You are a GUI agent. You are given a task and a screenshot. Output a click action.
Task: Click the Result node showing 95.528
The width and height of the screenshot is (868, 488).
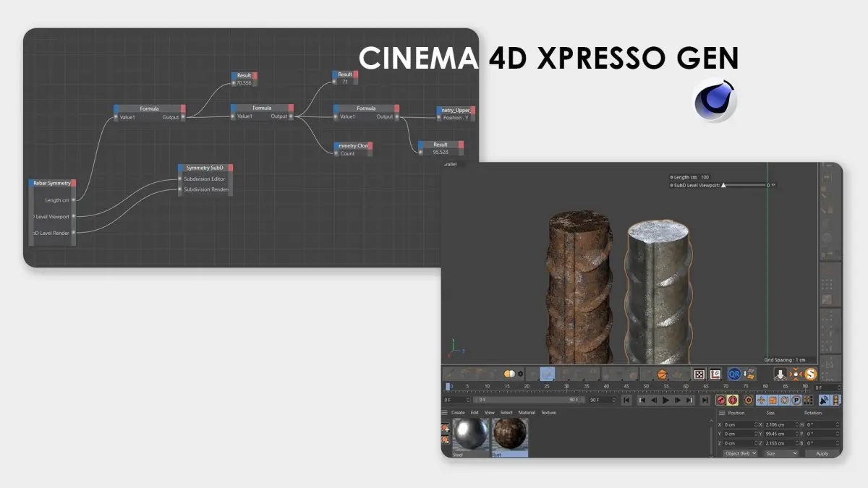tap(441, 148)
